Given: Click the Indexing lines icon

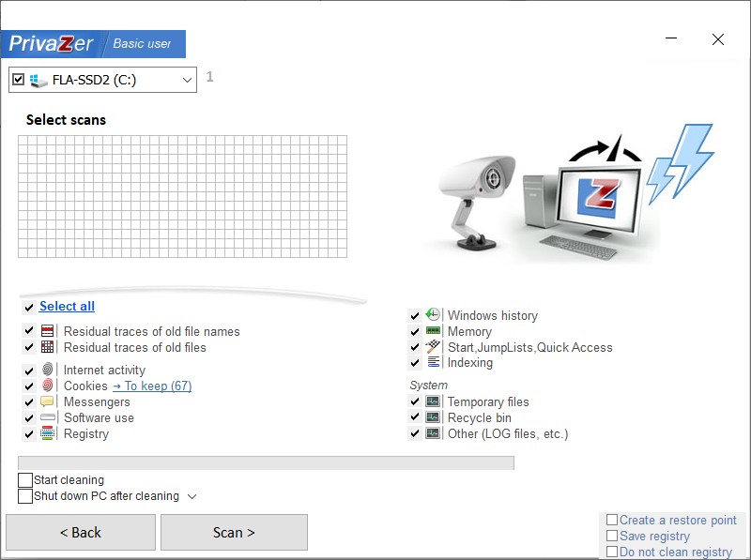Looking at the screenshot, I should click(433, 362).
